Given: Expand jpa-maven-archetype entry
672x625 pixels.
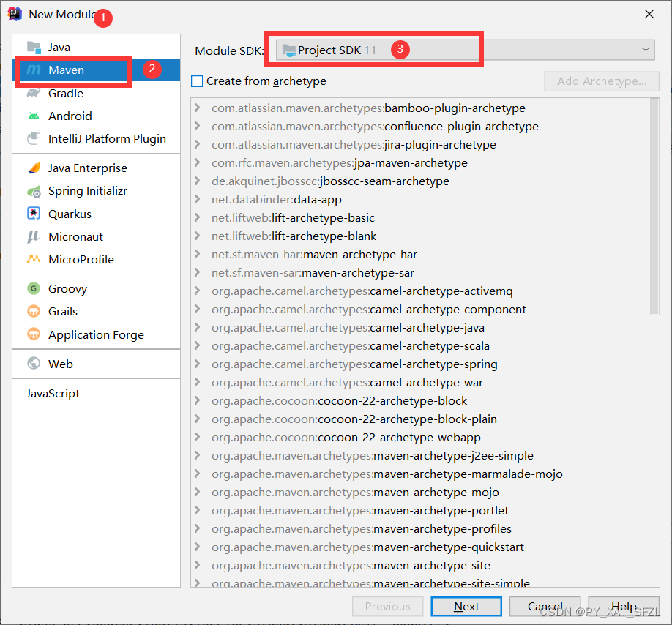Looking at the screenshot, I should click(x=197, y=162).
